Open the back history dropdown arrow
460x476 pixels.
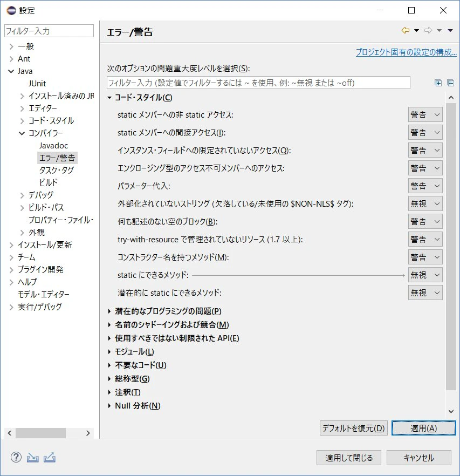click(417, 30)
